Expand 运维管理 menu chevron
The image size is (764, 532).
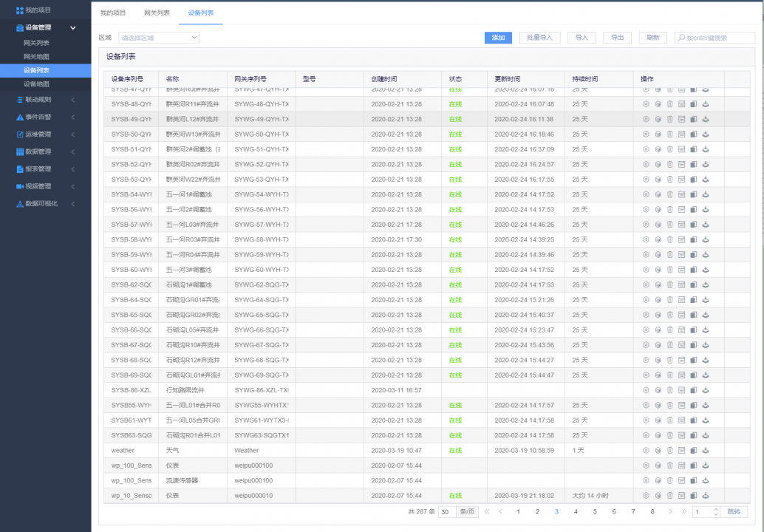[x=73, y=134]
